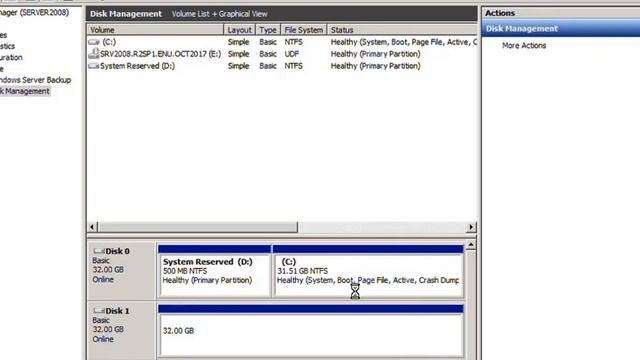Click the UDF file system cell
Image resolution: width=640 pixels, height=360 pixels.
pos(291,54)
